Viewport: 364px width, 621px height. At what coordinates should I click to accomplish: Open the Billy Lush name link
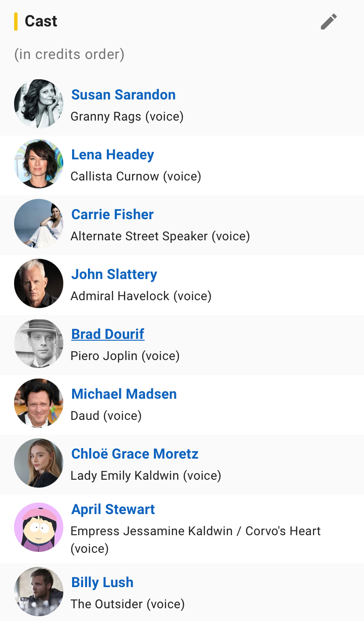(102, 582)
